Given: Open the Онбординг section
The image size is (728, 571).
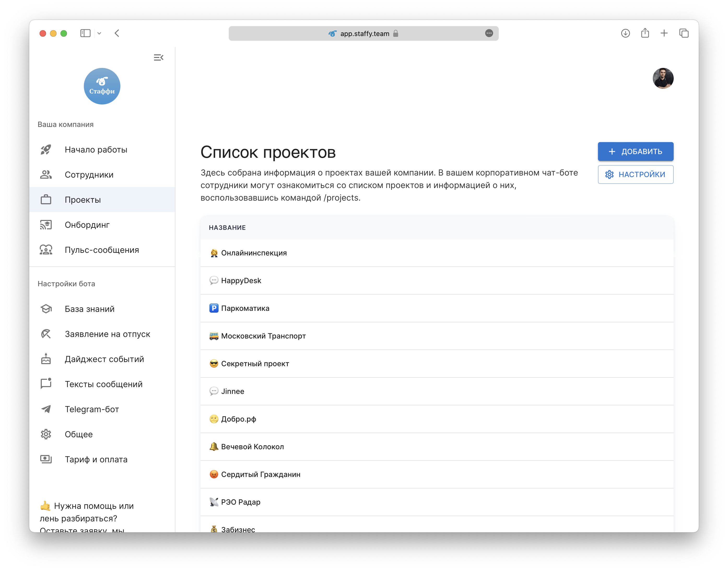Looking at the screenshot, I should coord(102,225).
